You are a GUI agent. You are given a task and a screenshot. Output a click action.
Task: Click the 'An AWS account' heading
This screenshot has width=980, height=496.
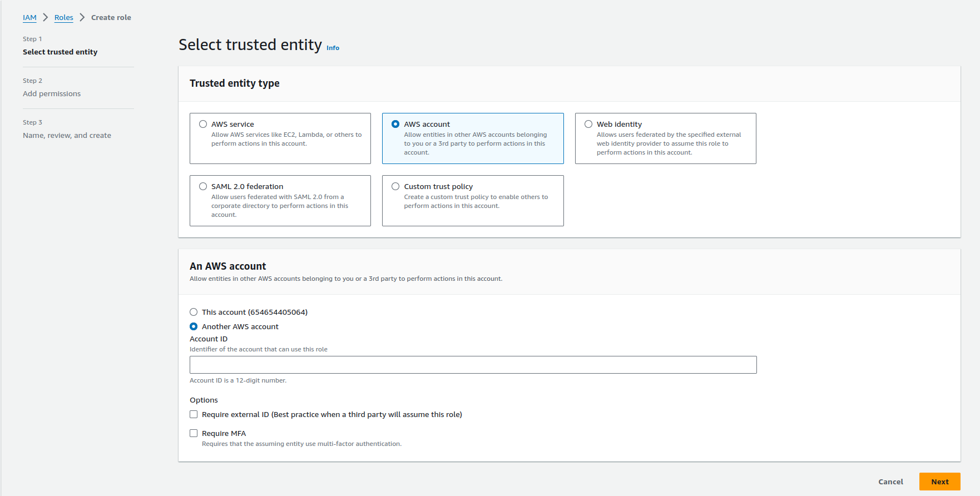click(x=227, y=266)
